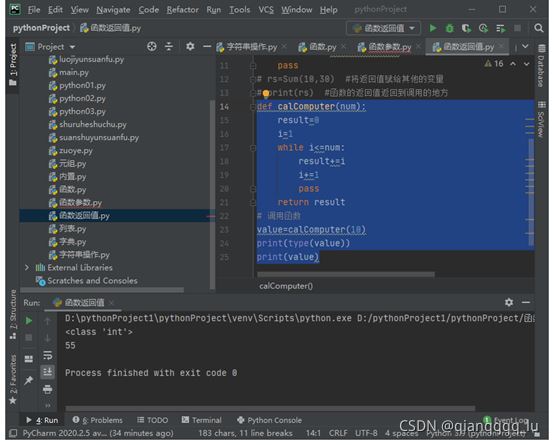Expand External Libraries node
The image size is (554, 445).
(x=27, y=268)
